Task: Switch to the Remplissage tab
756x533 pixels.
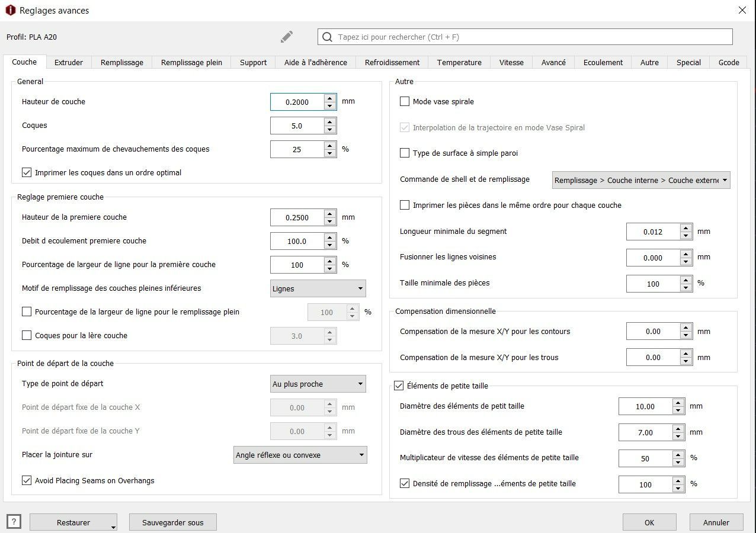Action: click(x=122, y=62)
